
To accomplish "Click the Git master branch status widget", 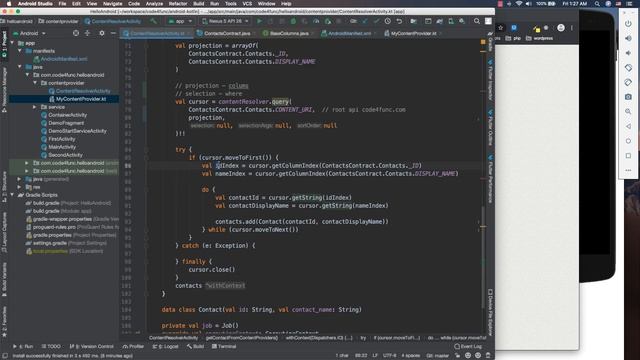I will tap(438, 356).
